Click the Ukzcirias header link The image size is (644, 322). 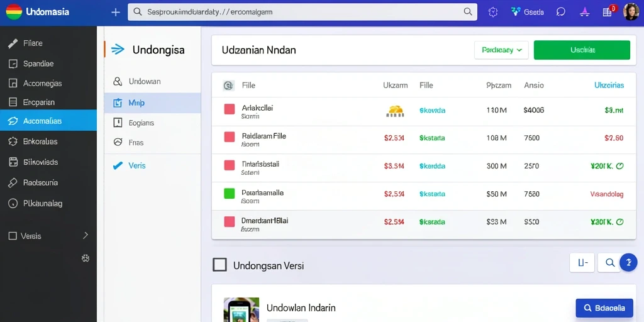(609, 86)
